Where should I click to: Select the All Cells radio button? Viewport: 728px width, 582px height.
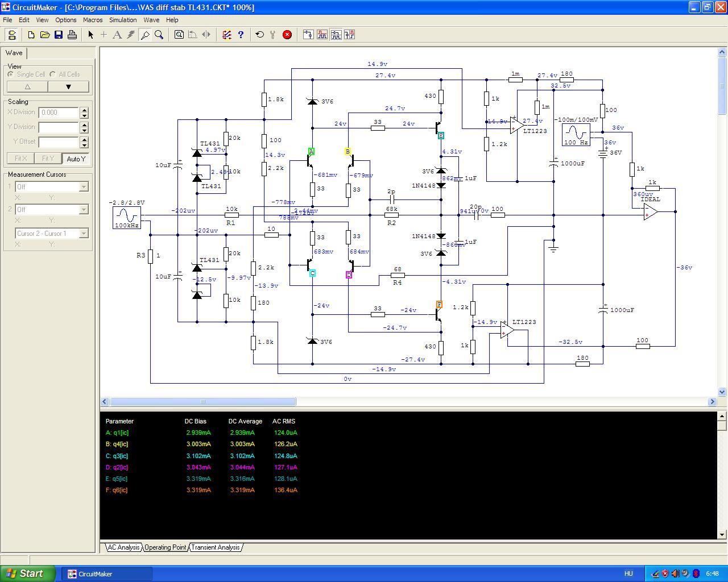53,74
